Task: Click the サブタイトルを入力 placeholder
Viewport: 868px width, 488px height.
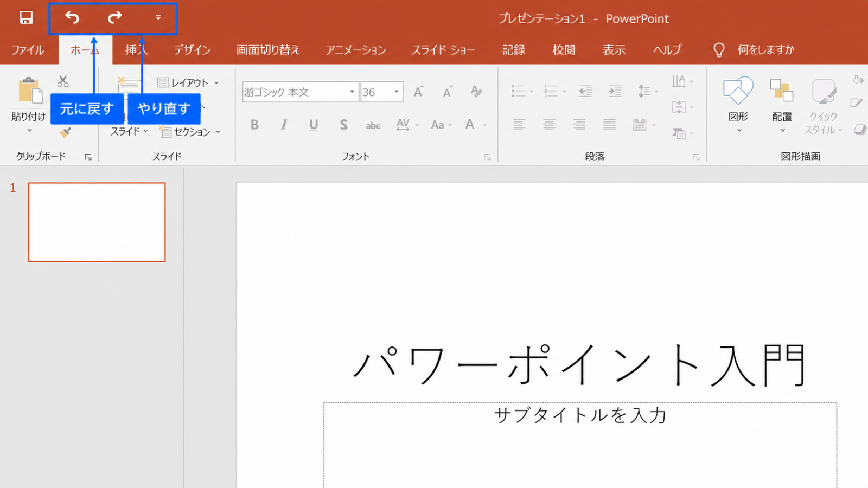Action: [x=580, y=416]
